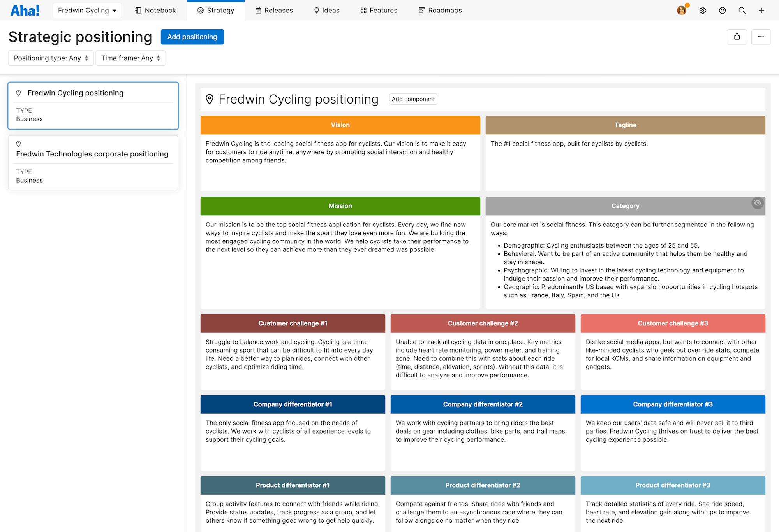Click the 'Compete against friends' text

tap(479, 512)
